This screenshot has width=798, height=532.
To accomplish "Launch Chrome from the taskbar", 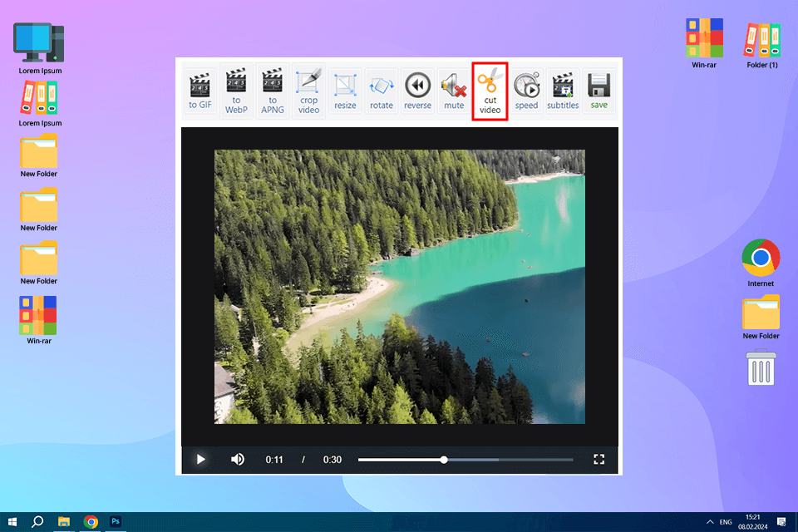I will (x=91, y=522).
